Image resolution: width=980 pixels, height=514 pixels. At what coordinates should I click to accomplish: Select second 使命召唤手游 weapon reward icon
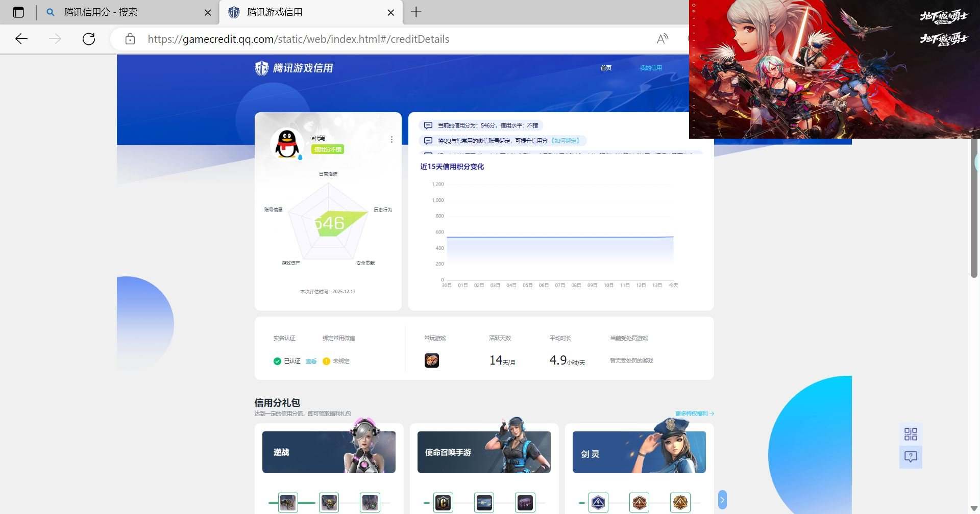[x=484, y=503]
